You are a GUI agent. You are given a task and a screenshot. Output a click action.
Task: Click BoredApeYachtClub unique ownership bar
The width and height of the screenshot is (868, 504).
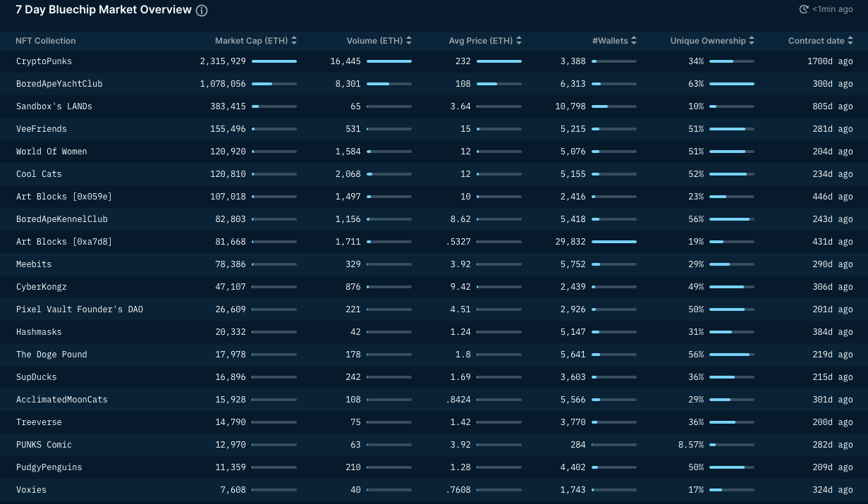click(x=732, y=84)
